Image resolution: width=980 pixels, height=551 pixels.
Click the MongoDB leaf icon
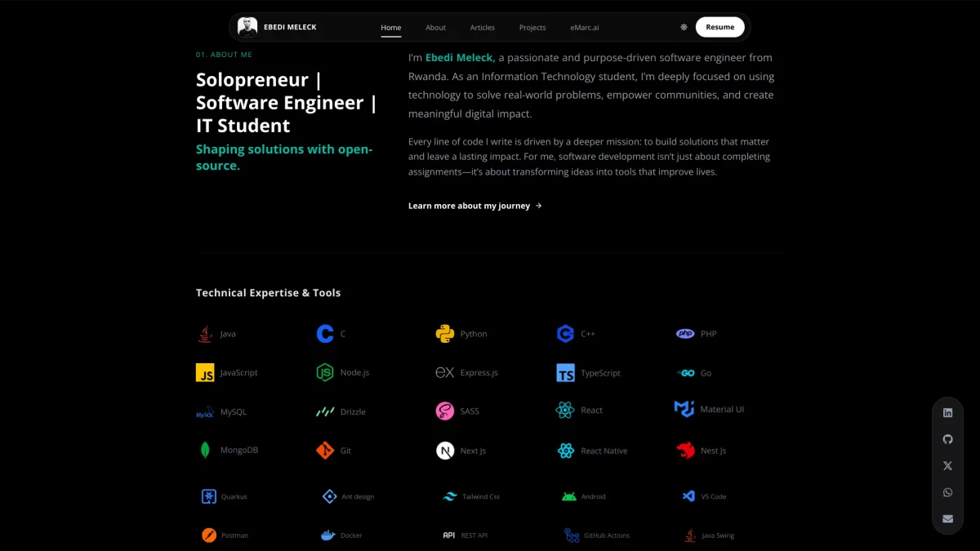(x=205, y=451)
